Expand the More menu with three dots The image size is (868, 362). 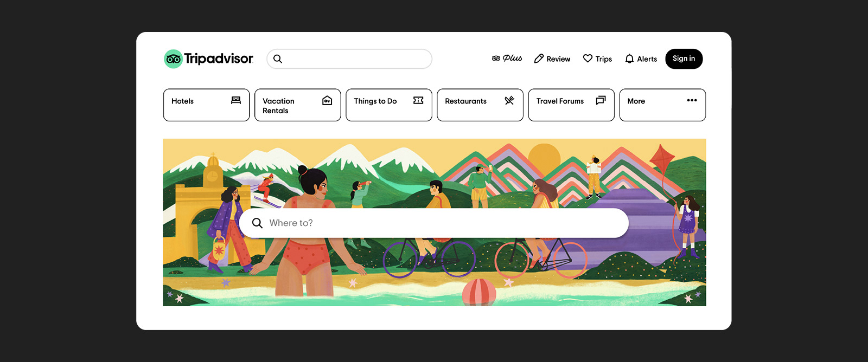[x=692, y=100]
